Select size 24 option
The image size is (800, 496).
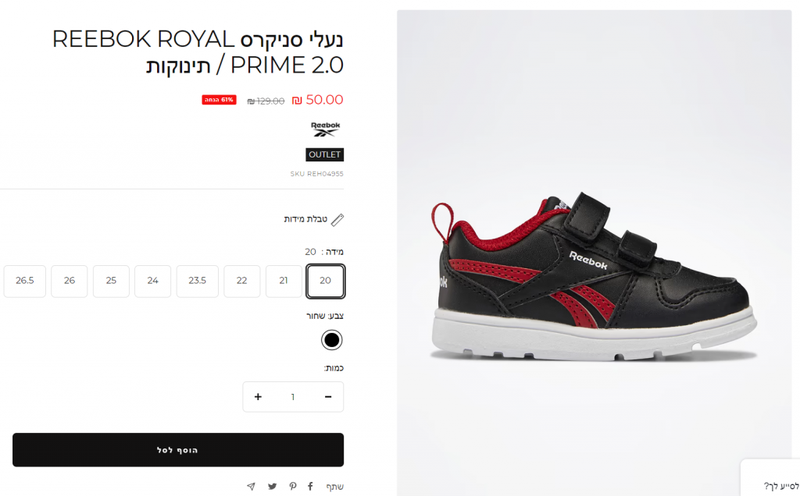pos(153,281)
